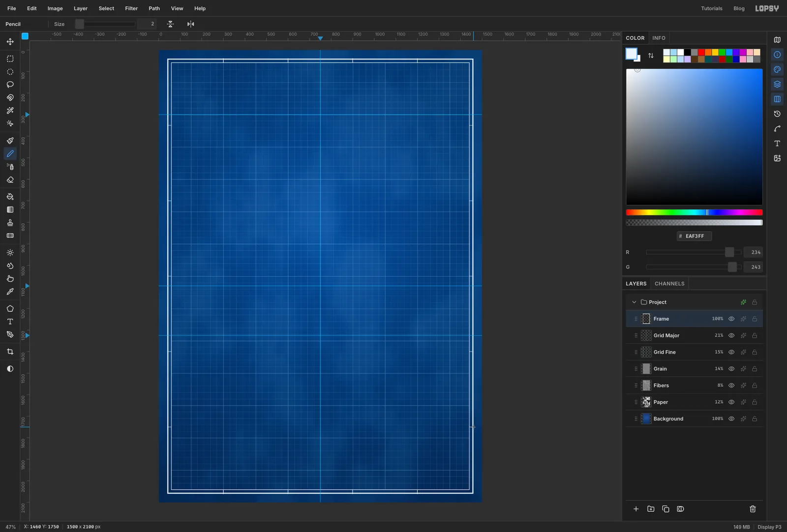Pick the red swatch in palette
Screen dimensions: 787x532
(701, 52)
